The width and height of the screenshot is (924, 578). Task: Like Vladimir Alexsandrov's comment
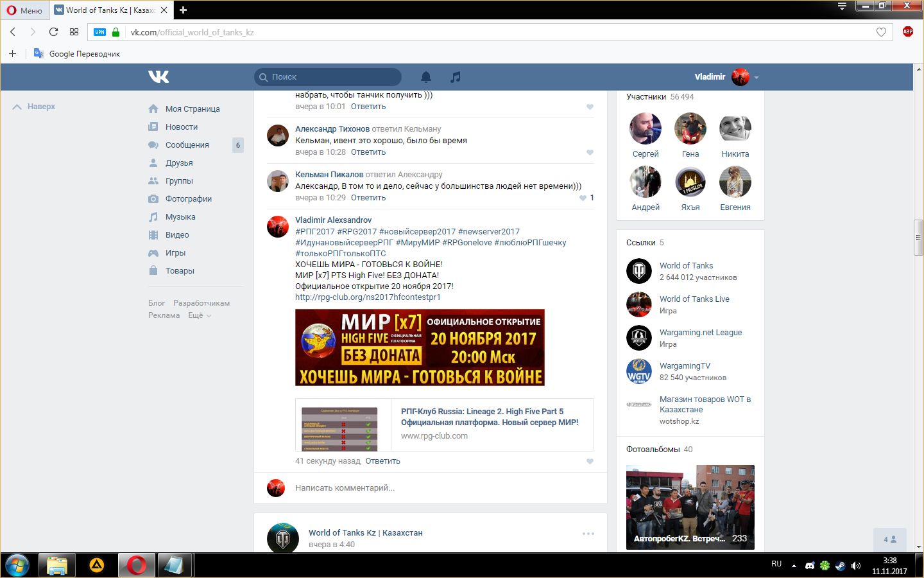pyautogui.click(x=590, y=461)
